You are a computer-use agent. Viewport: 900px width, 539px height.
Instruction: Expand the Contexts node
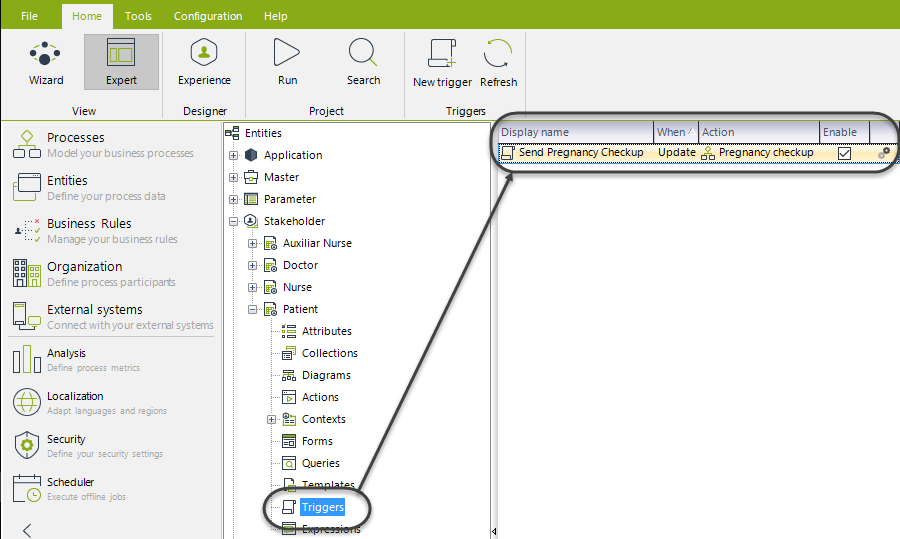coord(271,420)
